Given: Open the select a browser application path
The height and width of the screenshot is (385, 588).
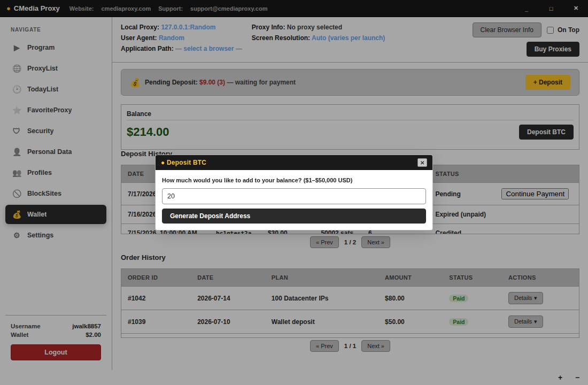Looking at the screenshot, I should coord(208,49).
